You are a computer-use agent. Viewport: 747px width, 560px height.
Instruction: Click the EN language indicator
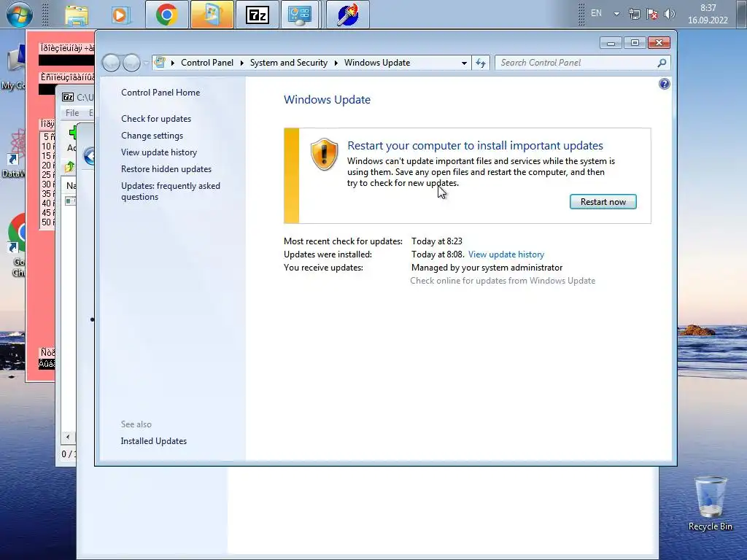click(x=596, y=13)
